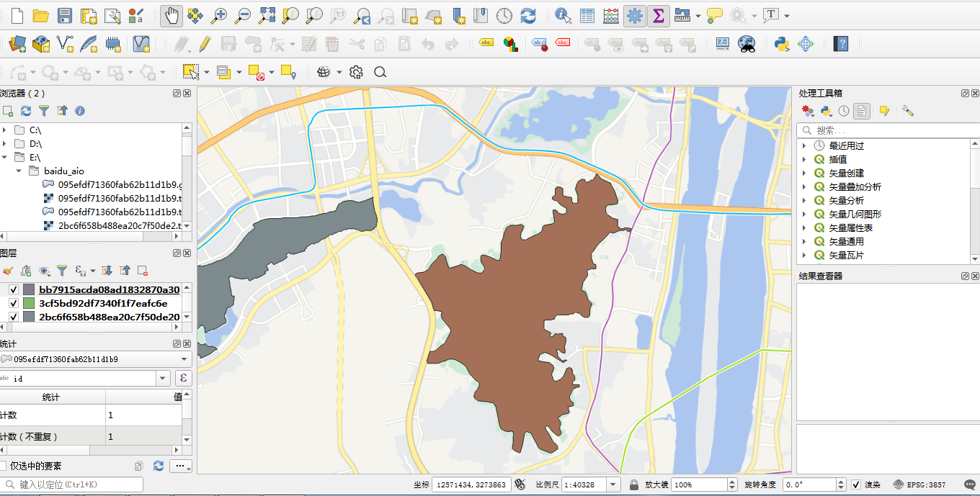Expand 最近用过 in the toolbox
This screenshot has width=980, height=496.
(804, 145)
